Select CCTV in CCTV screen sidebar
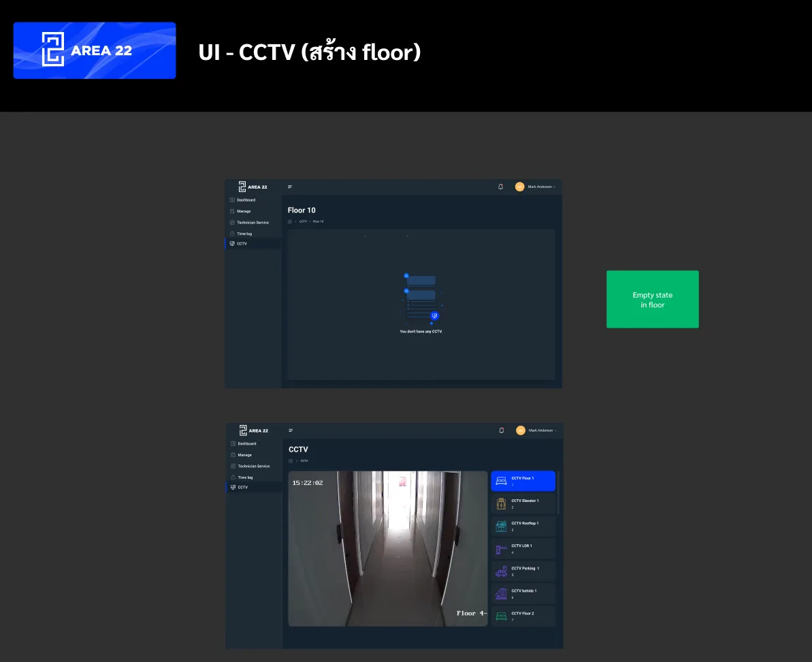 (x=255, y=488)
